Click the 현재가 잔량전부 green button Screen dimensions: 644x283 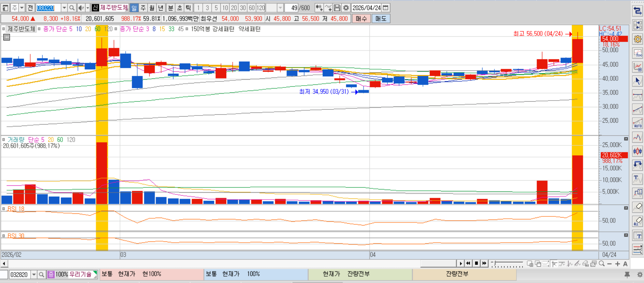[360, 274]
